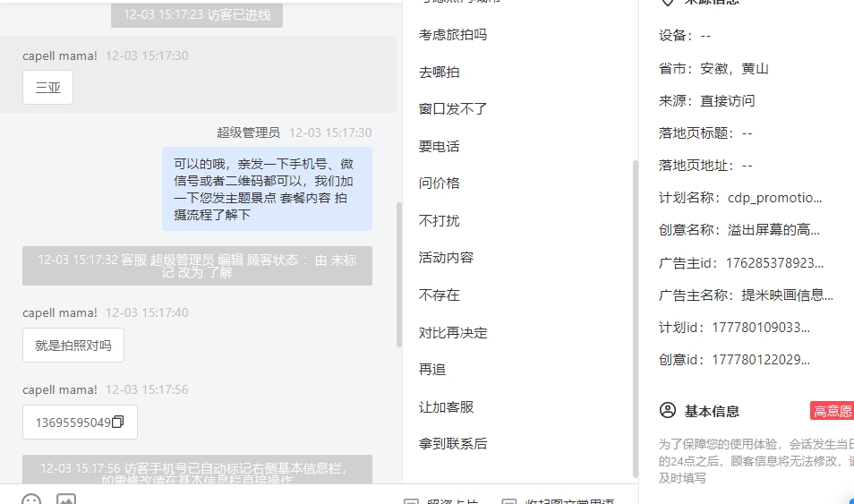
Task: Click sender name capell mama! at 15:17:30
Action: [60, 56]
